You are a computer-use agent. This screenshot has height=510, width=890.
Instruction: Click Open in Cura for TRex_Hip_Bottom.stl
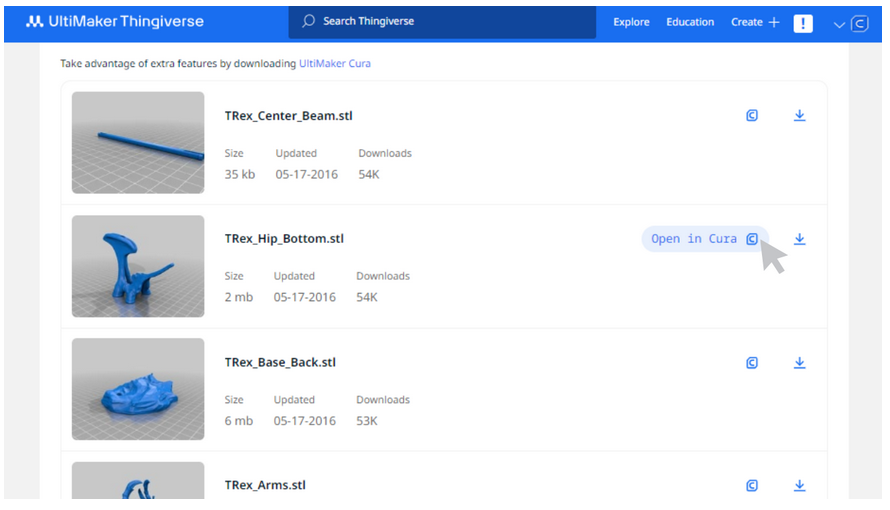click(704, 239)
